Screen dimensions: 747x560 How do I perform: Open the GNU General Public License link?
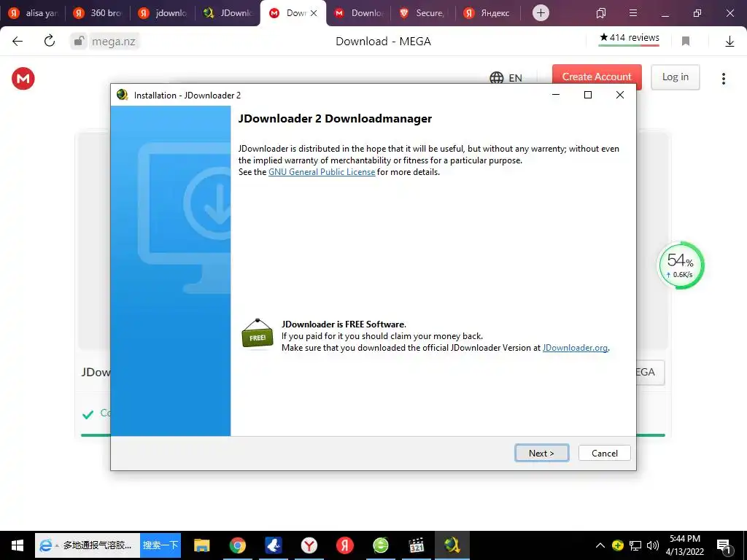pos(322,172)
